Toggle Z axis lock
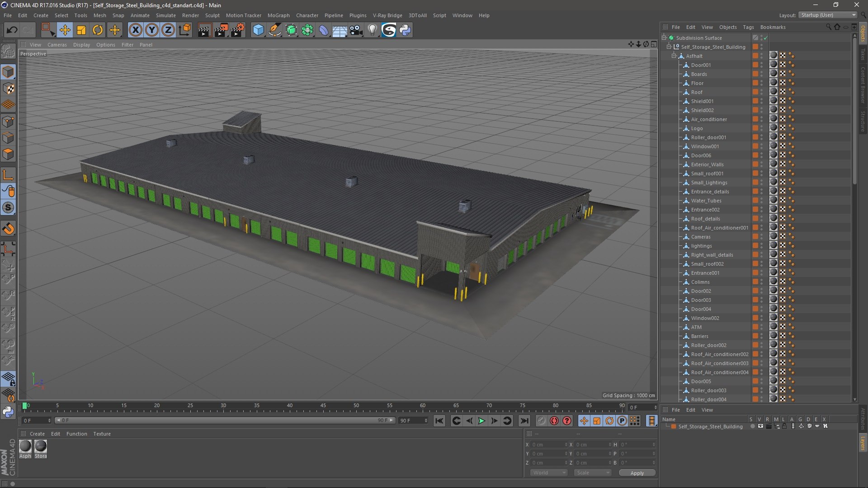Viewport: 868px width, 488px height. point(168,30)
